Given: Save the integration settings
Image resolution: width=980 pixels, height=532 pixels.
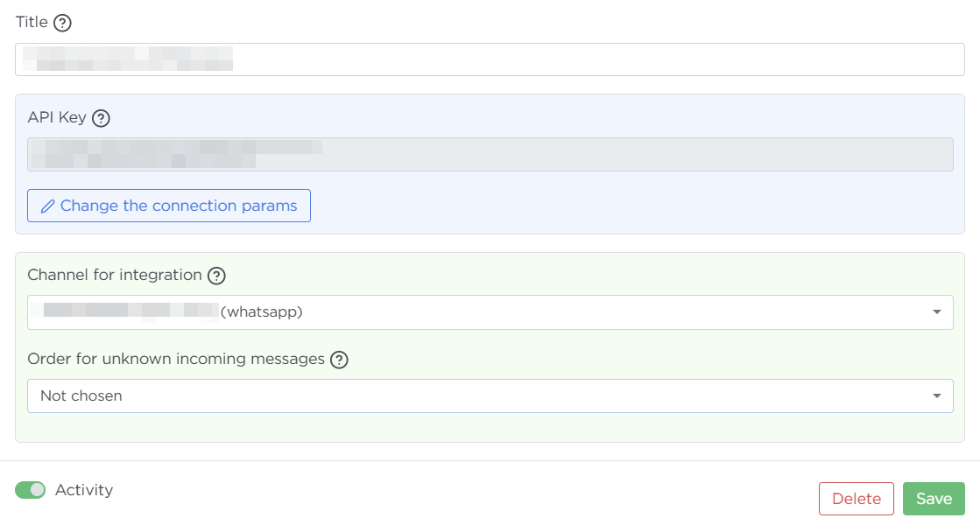Looking at the screenshot, I should click(x=934, y=499).
